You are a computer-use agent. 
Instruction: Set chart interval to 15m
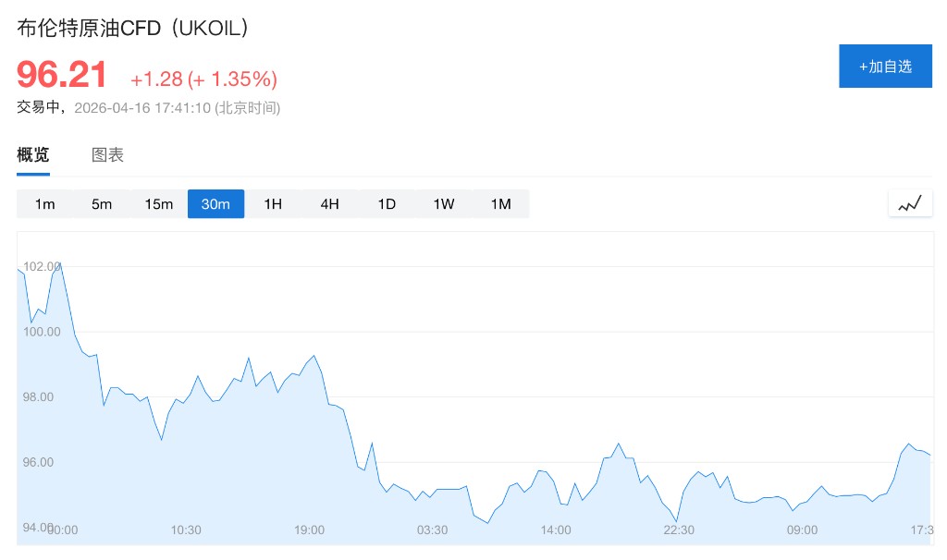(159, 204)
